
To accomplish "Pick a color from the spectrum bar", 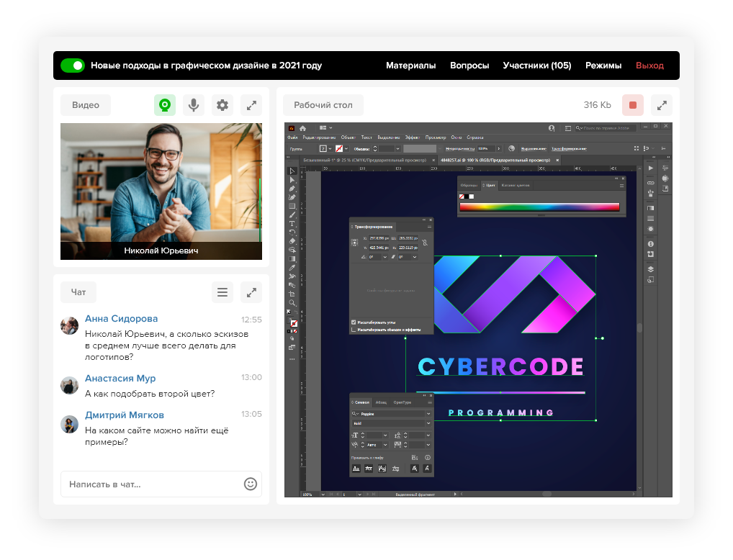I will pos(539,207).
